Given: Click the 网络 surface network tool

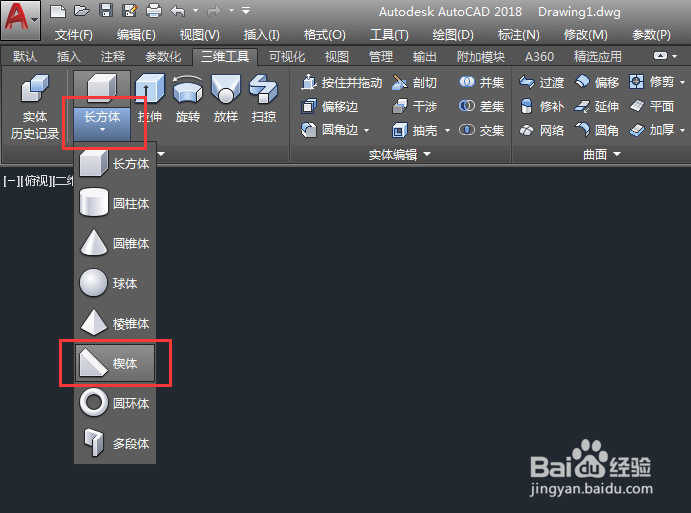Looking at the screenshot, I should 542,130.
